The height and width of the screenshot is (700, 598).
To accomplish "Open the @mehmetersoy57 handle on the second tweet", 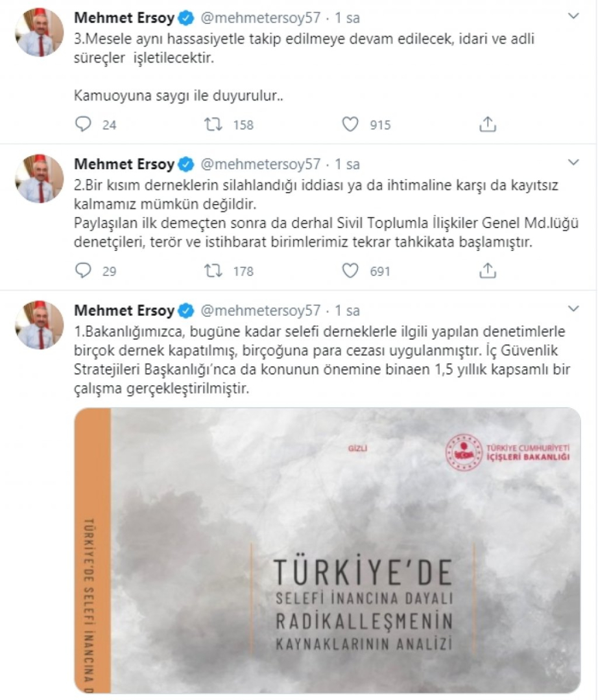I will tap(261, 164).
